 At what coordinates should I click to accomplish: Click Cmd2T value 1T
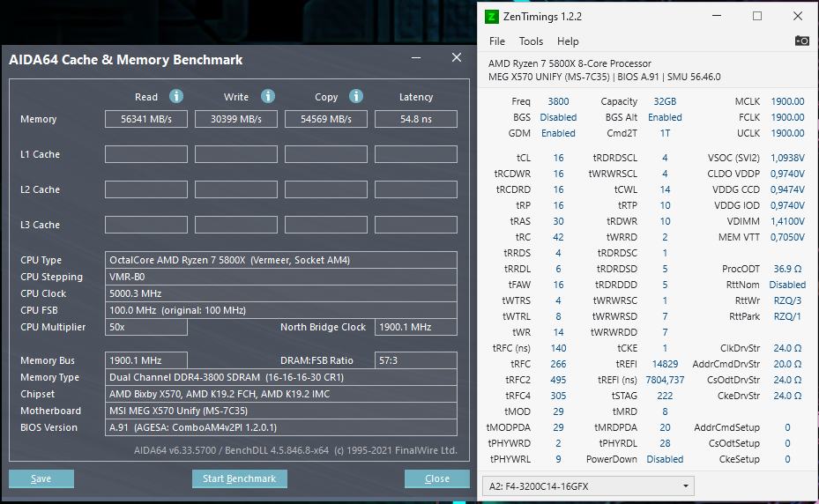click(665, 133)
